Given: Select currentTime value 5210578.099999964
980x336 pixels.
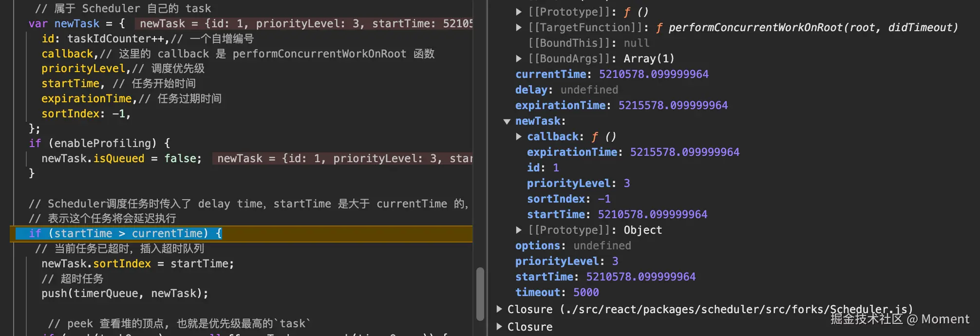Looking at the screenshot, I should (654, 75).
